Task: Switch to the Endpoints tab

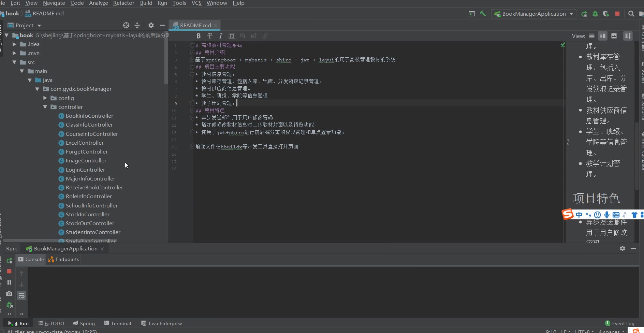Action: pos(64,259)
